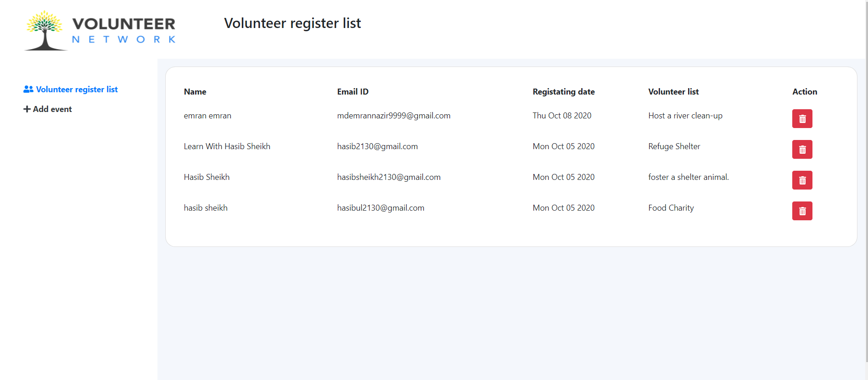Select email mdemrannazir9999@gmail.com
The image size is (868, 380).
tap(394, 116)
